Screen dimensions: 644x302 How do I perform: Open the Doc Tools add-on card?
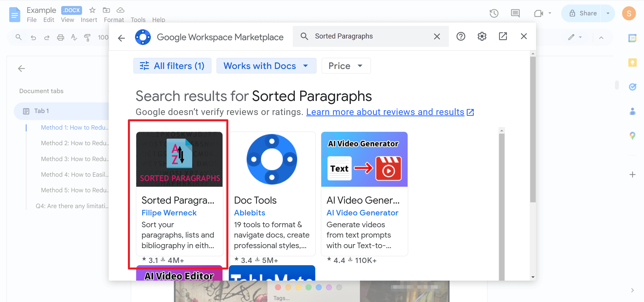272,194
